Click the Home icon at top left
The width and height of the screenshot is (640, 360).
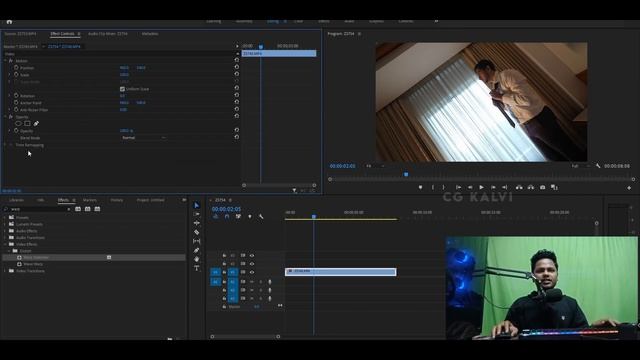(9, 22)
